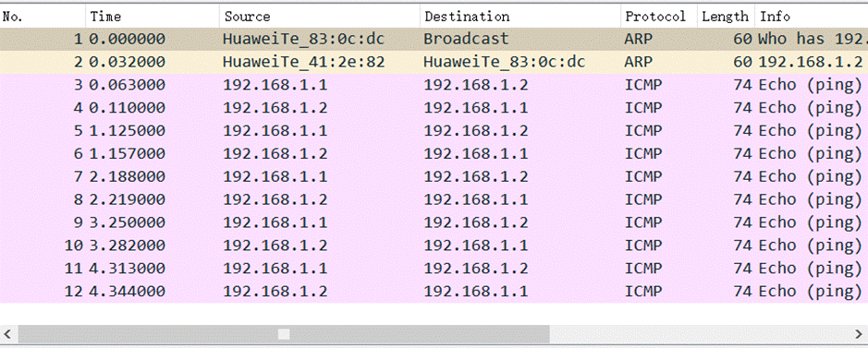Select packet at time 4.313000

[434, 269]
